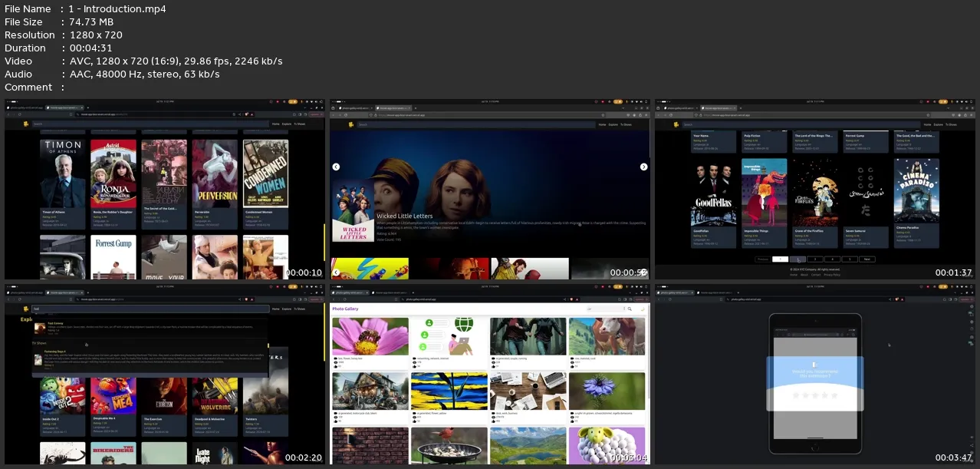Open the Timon of Athens poster
Screen dimensions: 980x469
tap(63, 173)
